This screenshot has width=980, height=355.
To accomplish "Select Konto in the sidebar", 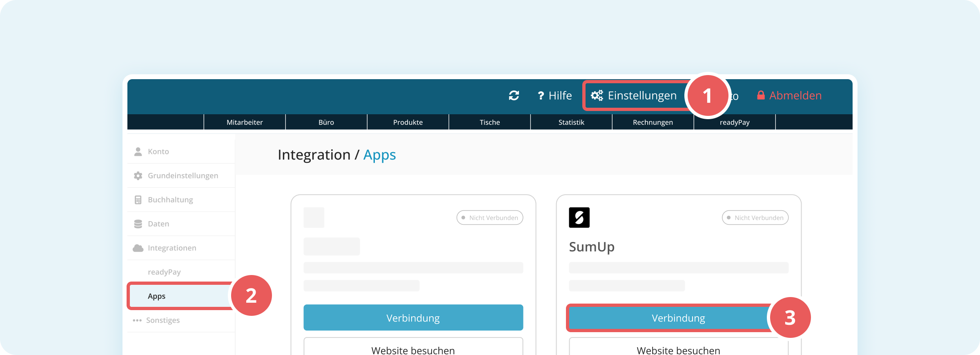I will pyautogui.click(x=181, y=151).
